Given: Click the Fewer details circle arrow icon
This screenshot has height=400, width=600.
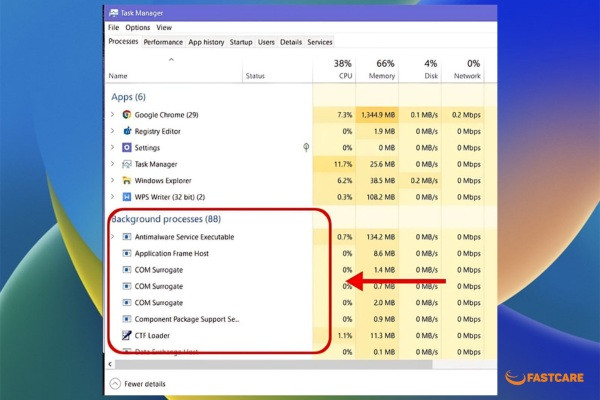Looking at the screenshot, I should pyautogui.click(x=115, y=384).
